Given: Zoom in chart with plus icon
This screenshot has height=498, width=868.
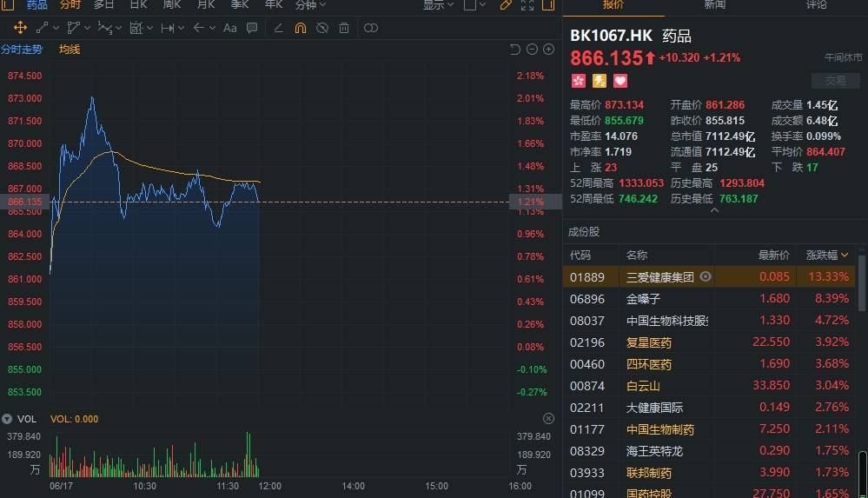Looking at the screenshot, I should pyautogui.click(x=549, y=50).
